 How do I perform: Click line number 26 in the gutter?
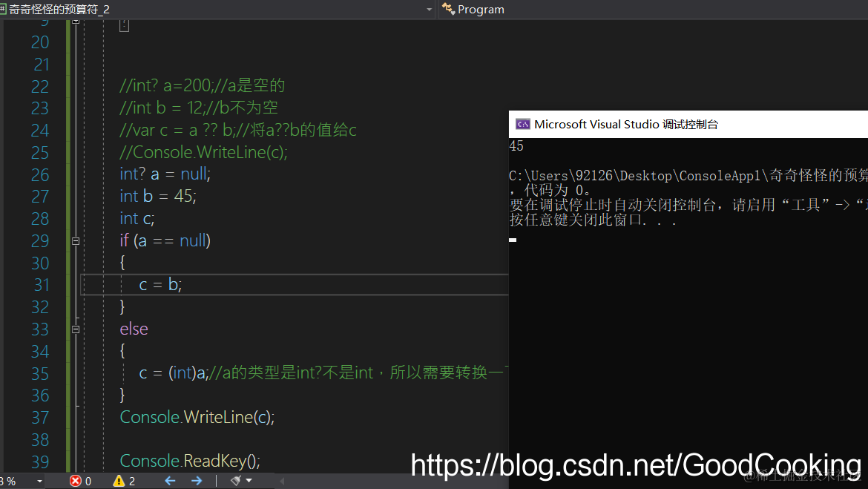point(40,174)
